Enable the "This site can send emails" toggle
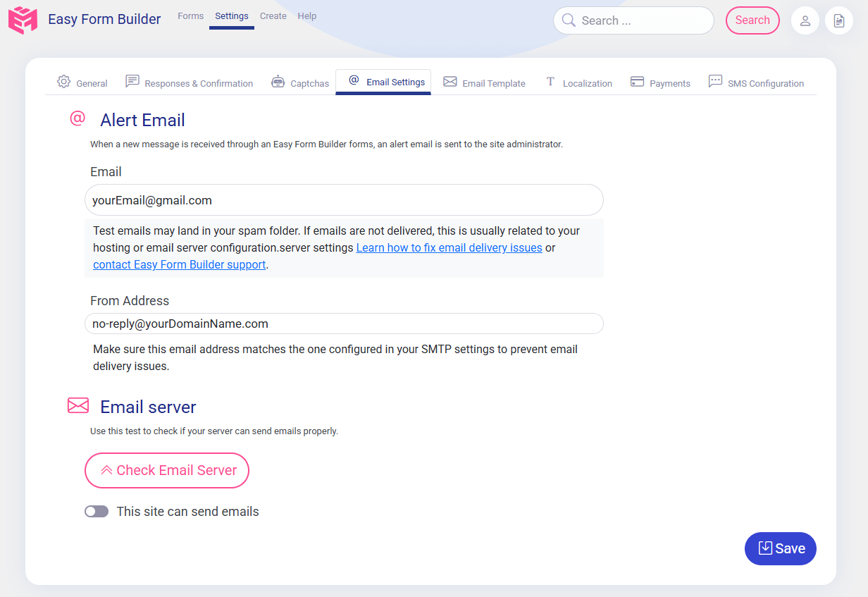 (x=97, y=511)
